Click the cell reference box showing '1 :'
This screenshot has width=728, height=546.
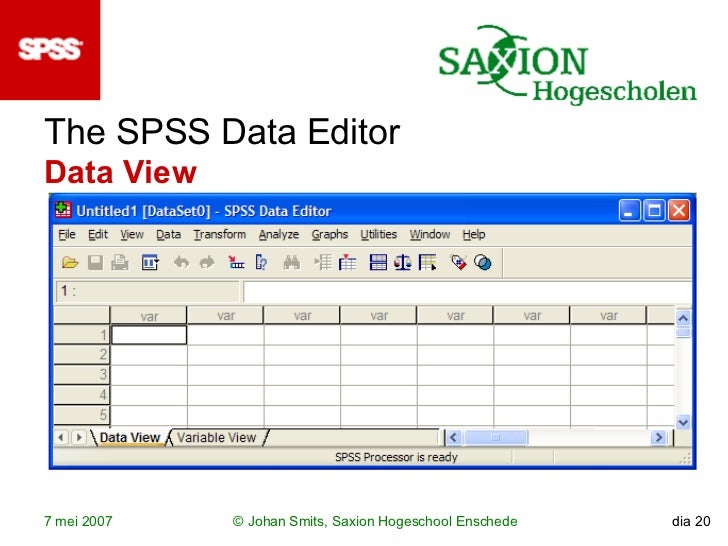click(x=148, y=291)
